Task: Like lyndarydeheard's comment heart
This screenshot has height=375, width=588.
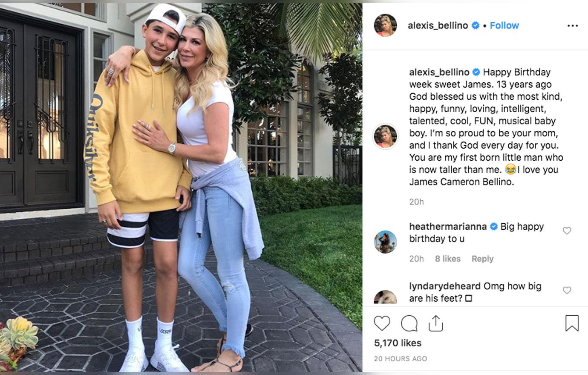Action: pyautogui.click(x=567, y=290)
